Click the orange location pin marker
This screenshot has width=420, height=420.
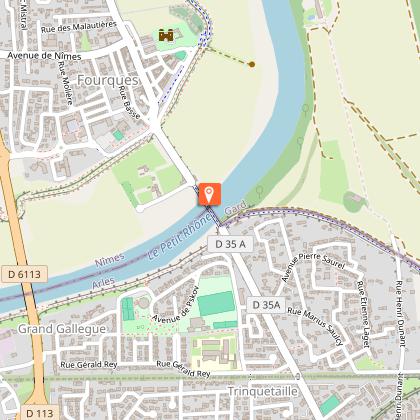(210, 194)
